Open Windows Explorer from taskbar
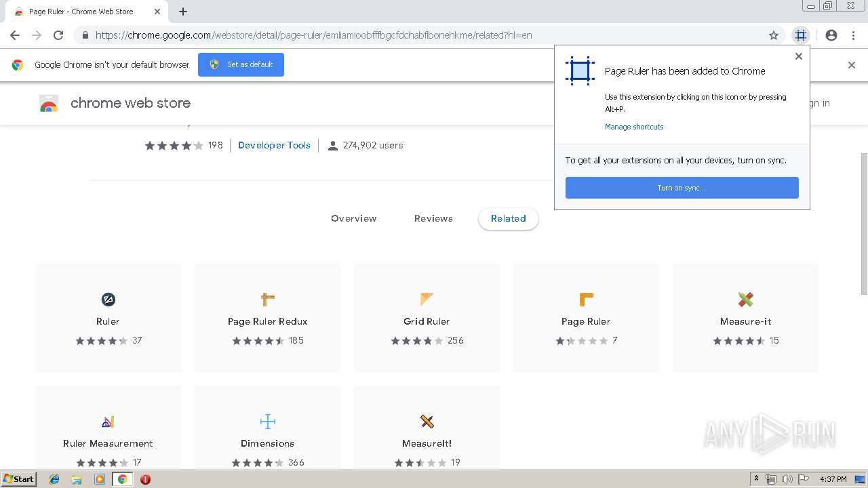 point(77,479)
